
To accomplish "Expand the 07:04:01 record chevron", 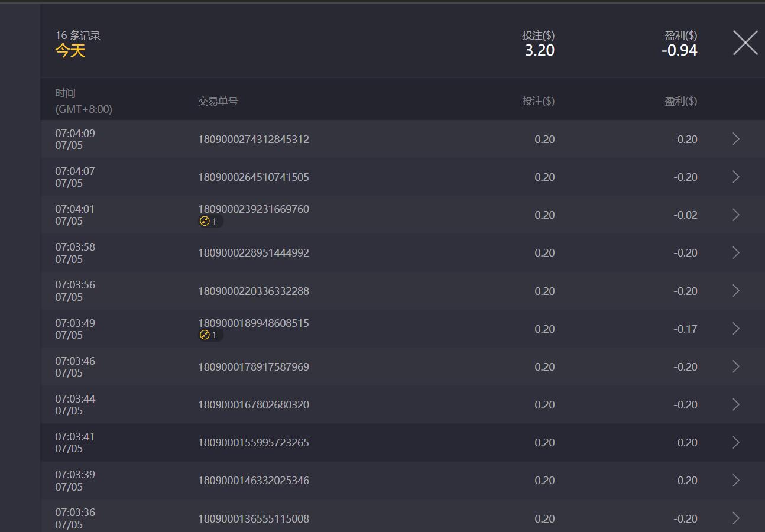I will pyautogui.click(x=736, y=215).
